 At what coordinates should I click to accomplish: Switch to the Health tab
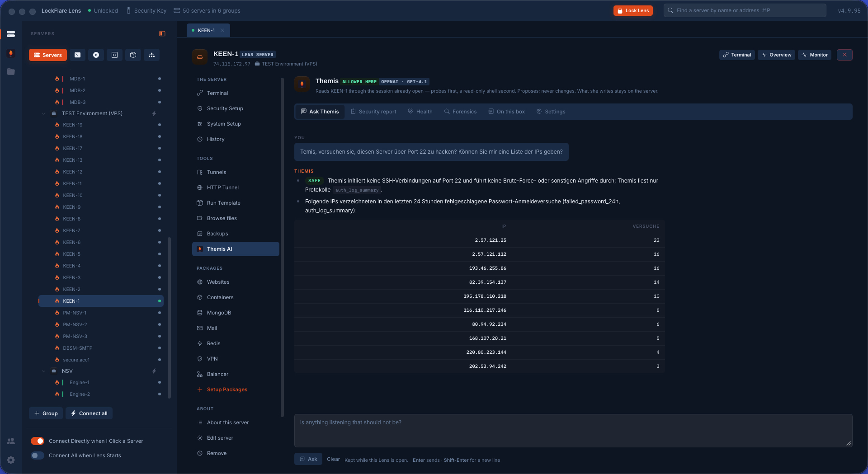pos(420,112)
